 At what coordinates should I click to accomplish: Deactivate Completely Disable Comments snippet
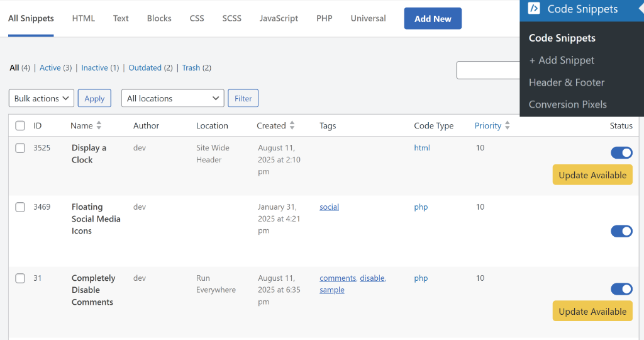coord(621,289)
